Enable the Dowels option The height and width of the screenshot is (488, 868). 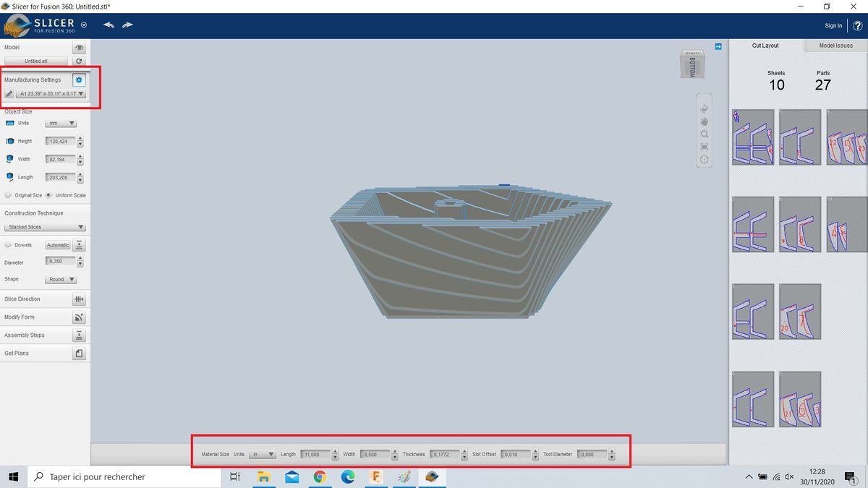[x=8, y=245]
